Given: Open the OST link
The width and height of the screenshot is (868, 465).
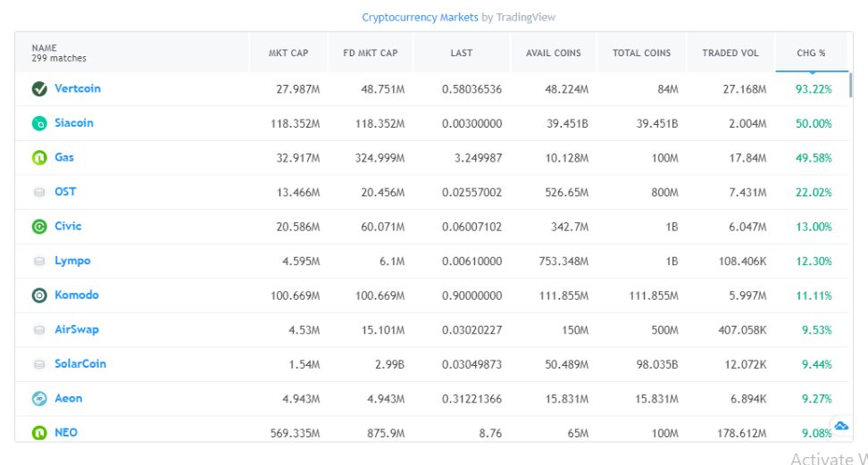Looking at the screenshot, I should [x=65, y=192].
